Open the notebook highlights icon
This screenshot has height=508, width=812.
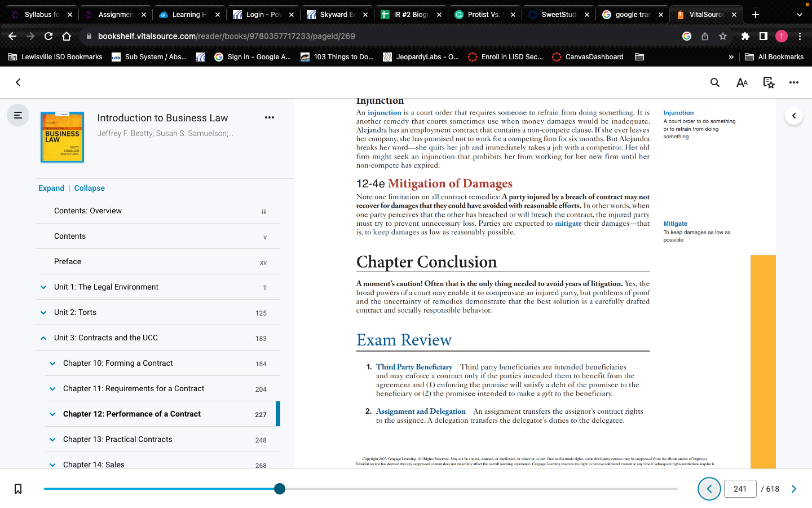click(x=769, y=82)
